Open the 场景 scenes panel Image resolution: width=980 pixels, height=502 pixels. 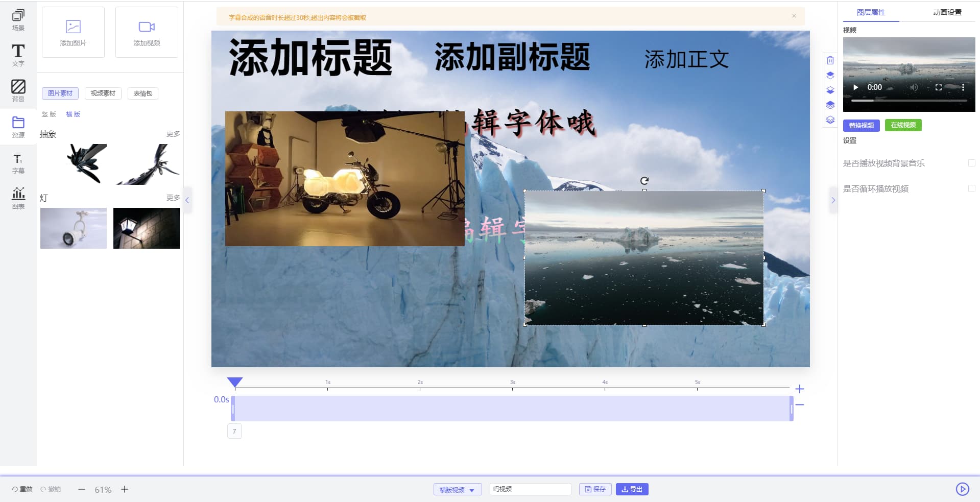(x=18, y=20)
